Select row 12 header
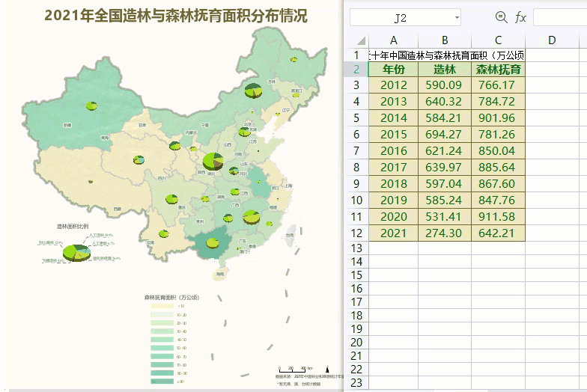This screenshot has width=587, height=392. click(x=356, y=233)
